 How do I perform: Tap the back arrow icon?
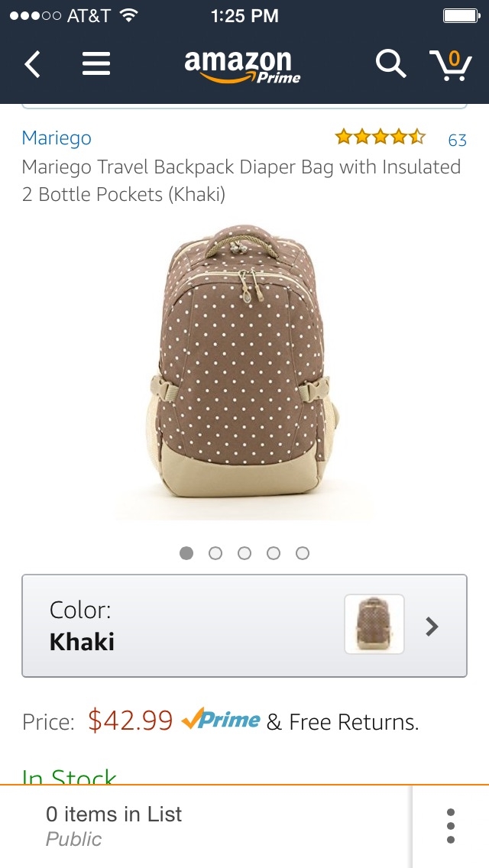click(32, 65)
